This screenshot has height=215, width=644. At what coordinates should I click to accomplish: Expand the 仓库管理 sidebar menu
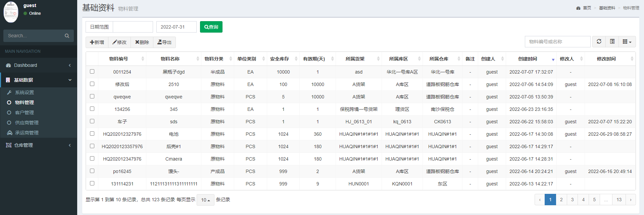point(39,145)
